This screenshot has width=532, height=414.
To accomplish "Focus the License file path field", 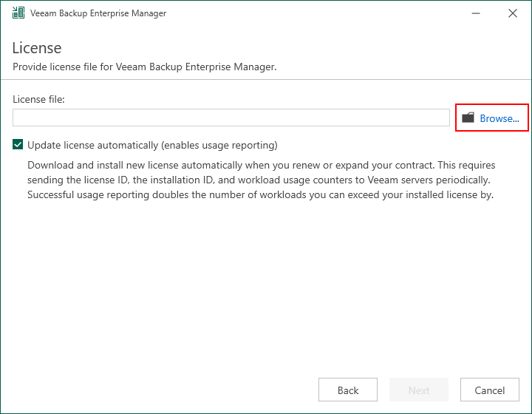I will 231,118.
